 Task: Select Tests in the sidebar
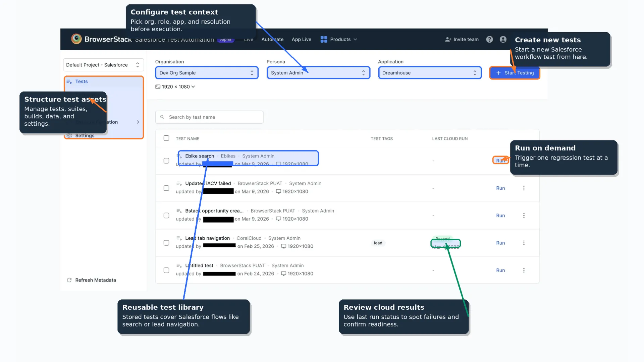pos(82,81)
